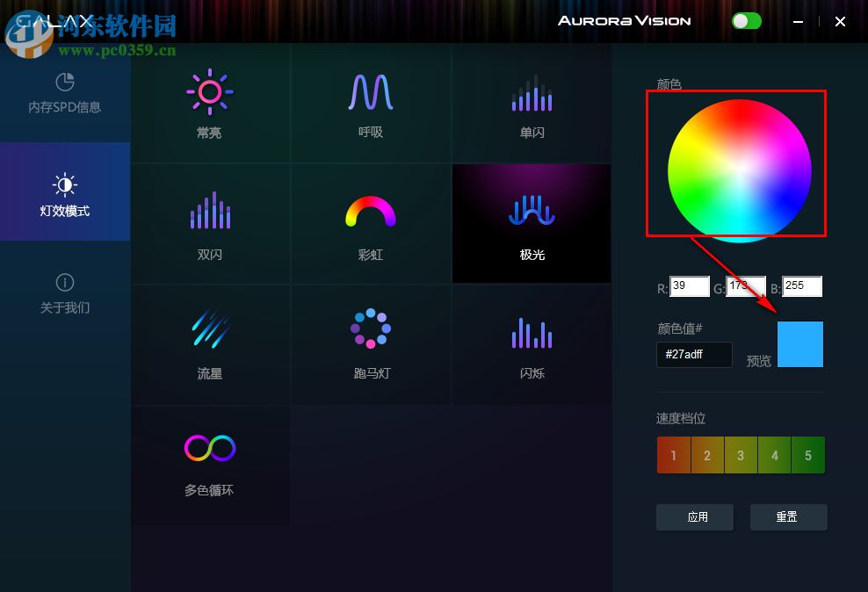The height and width of the screenshot is (592, 868).
Task: Choose the 跑马灯 marquee lighting effect
Action: [x=371, y=344]
